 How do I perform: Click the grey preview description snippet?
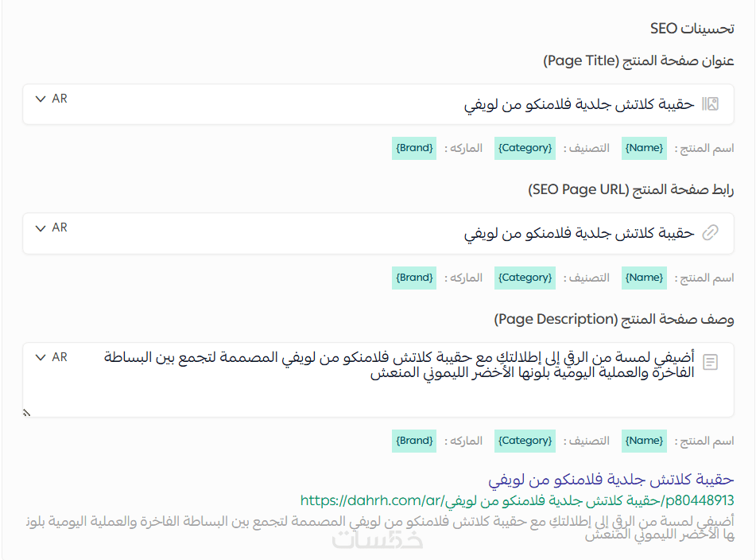[380, 527]
